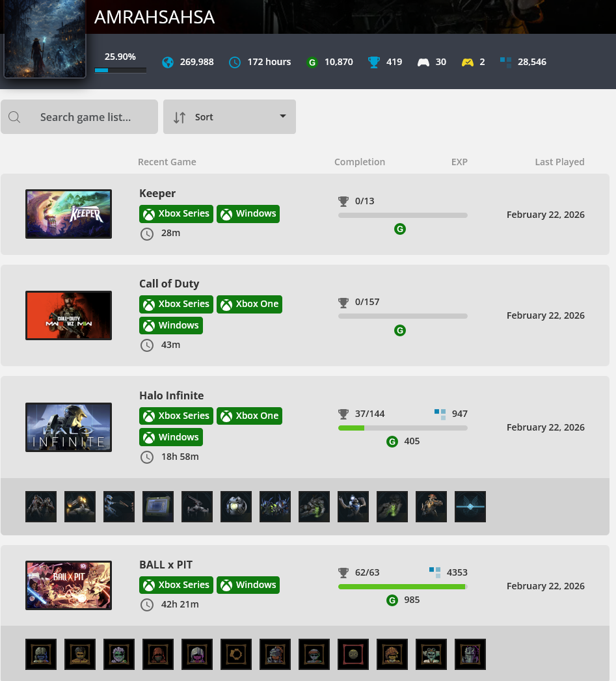Click the white controller icon beside 30

coord(423,62)
